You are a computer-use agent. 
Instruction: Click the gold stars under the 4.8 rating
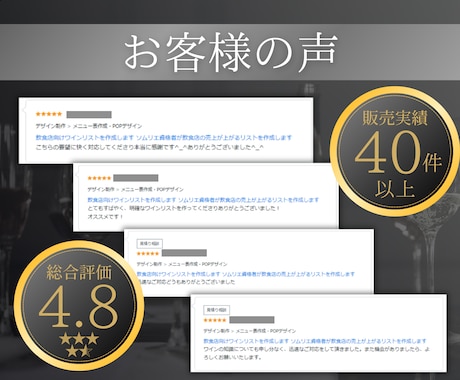click(79, 345)
